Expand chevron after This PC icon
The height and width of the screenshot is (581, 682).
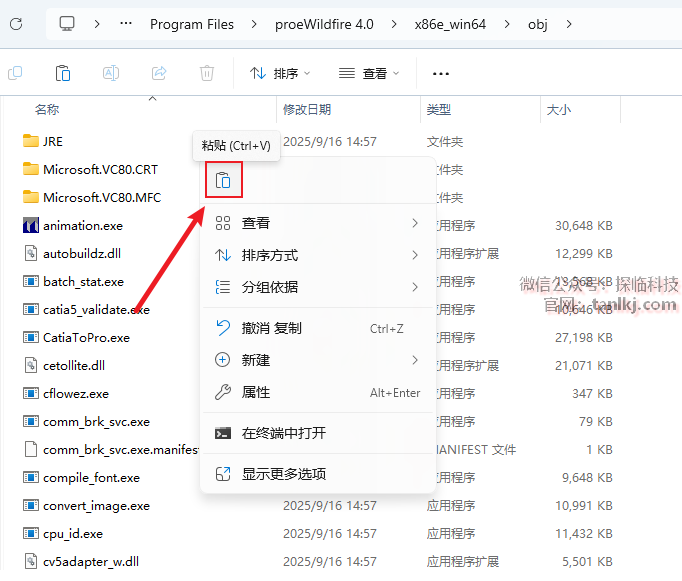tap(97, 24)
